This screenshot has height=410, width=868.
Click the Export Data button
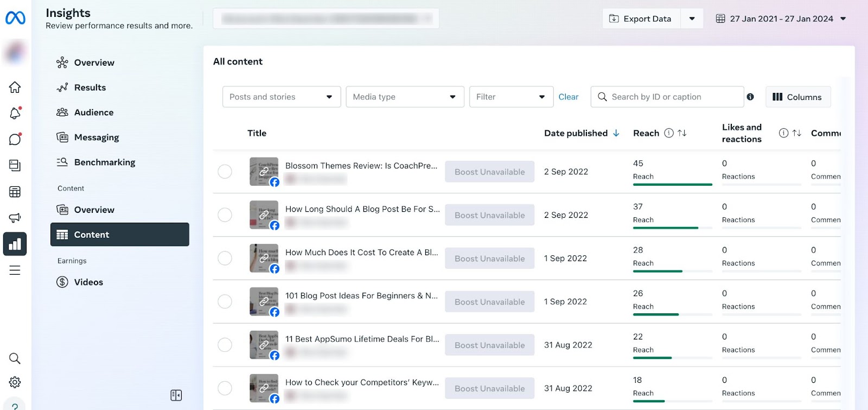(641, 18)
